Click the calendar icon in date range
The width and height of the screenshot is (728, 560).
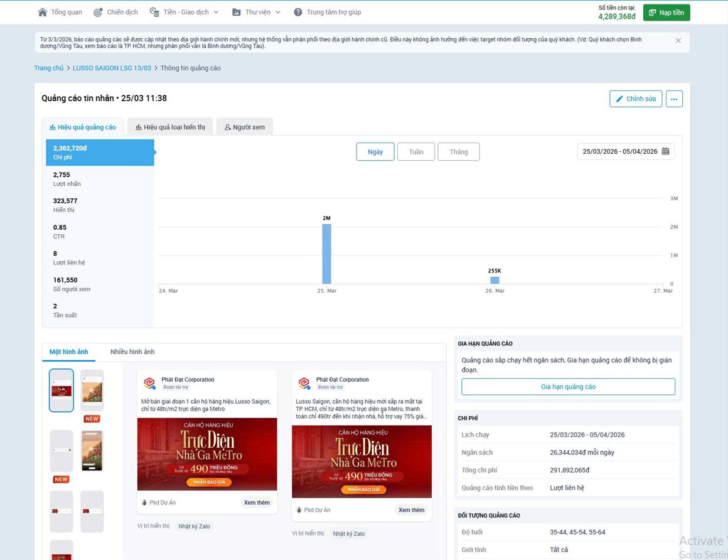pyautogui.click(x=665, y=151)
